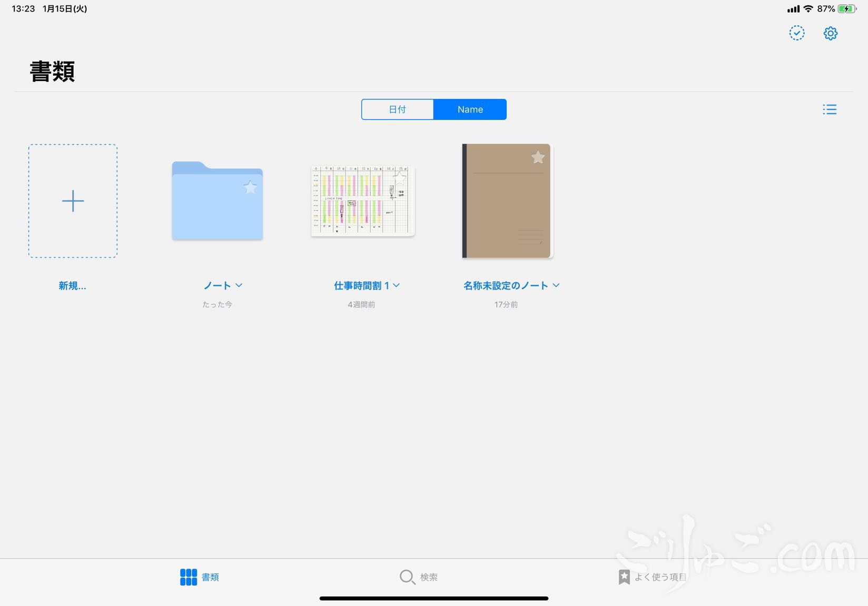The height and width of the screenshot is (606, 868).
Task: Tap the 名称未設定のノート title
Action: pos(506,286)
